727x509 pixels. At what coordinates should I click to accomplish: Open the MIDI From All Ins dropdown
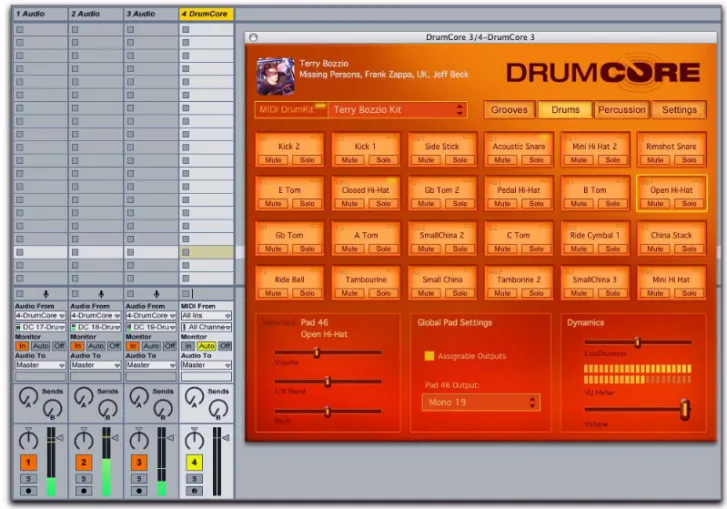coord(206,316)
